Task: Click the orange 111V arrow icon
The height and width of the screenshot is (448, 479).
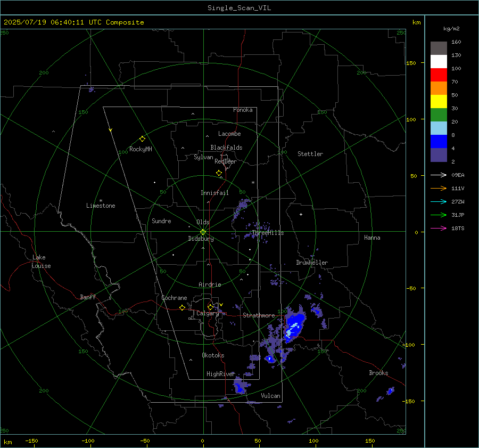Action: [439, 189]
